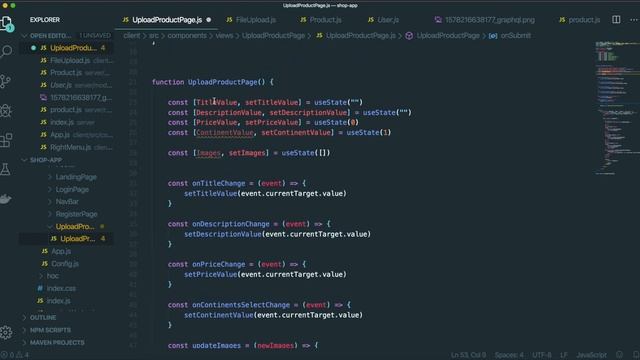The width and height of the screenshot is (640, 360).
Task: Click the client breadcrumb segment
Action: pyautogui.click(x=131, y=36)
